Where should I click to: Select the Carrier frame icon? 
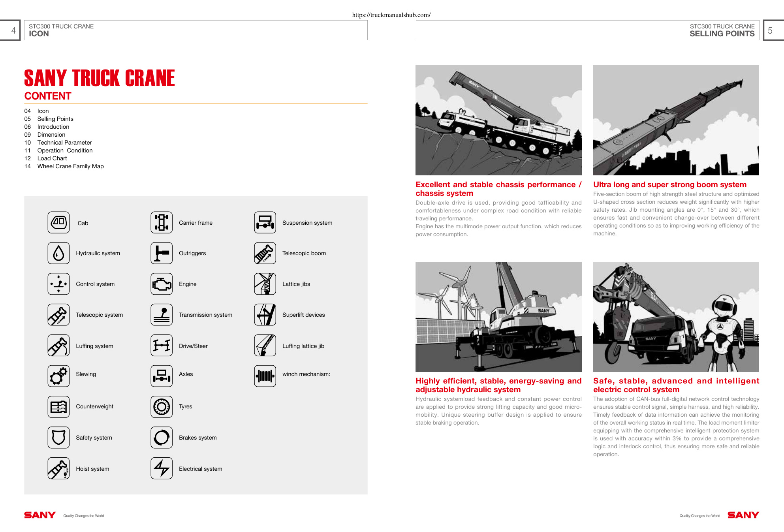pyautogui.click(x=162, y=222)
